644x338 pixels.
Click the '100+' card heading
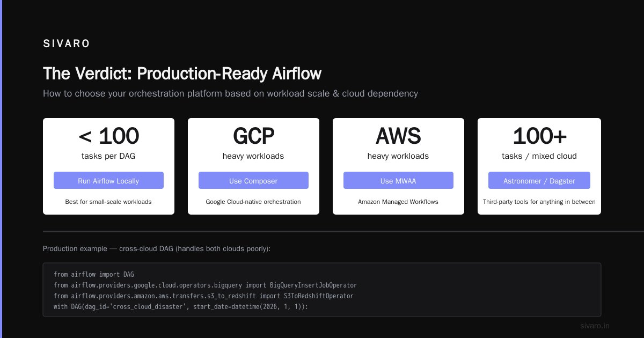coord(539,136)
